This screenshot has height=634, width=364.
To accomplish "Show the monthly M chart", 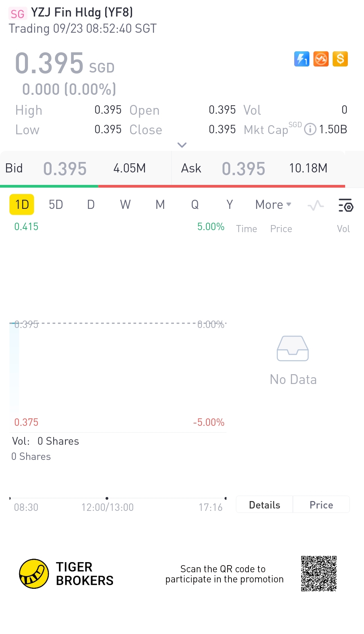I will tap(160, 204).
